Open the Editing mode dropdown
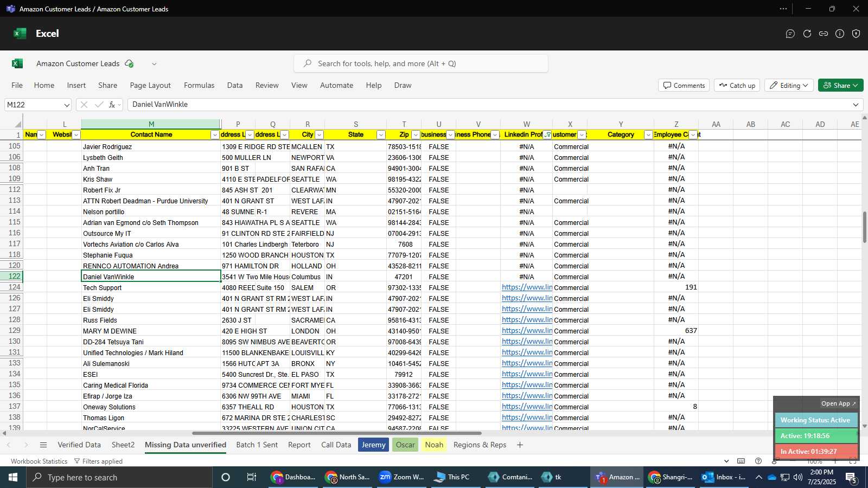Image resolution: width=868 pixels, height=488 pixels. [789, 86]
